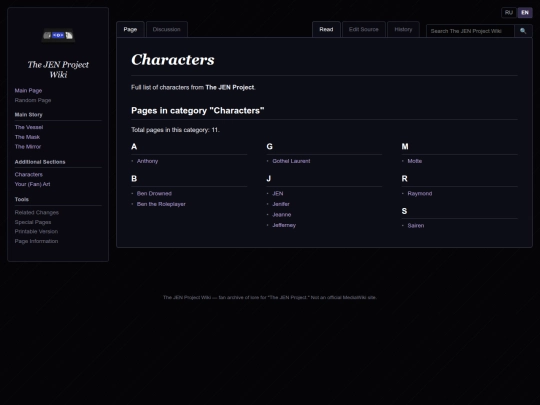Open Printable Version link

coord(36,231)
